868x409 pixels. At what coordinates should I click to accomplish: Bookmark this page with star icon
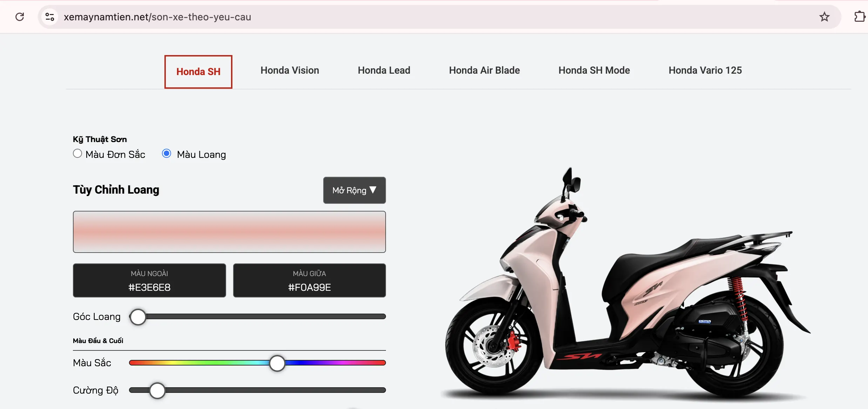point(824,17)
